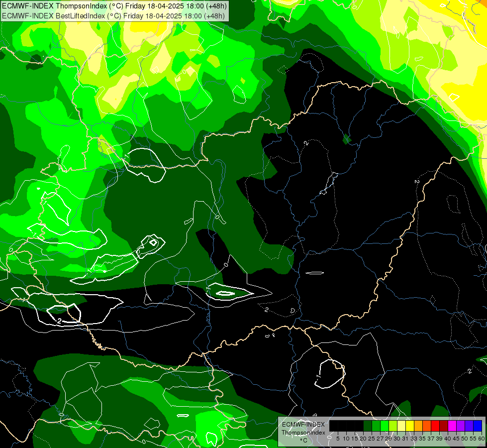
Task: Click the orange 33–35 legend swatch
Action: tap(418, 426)
